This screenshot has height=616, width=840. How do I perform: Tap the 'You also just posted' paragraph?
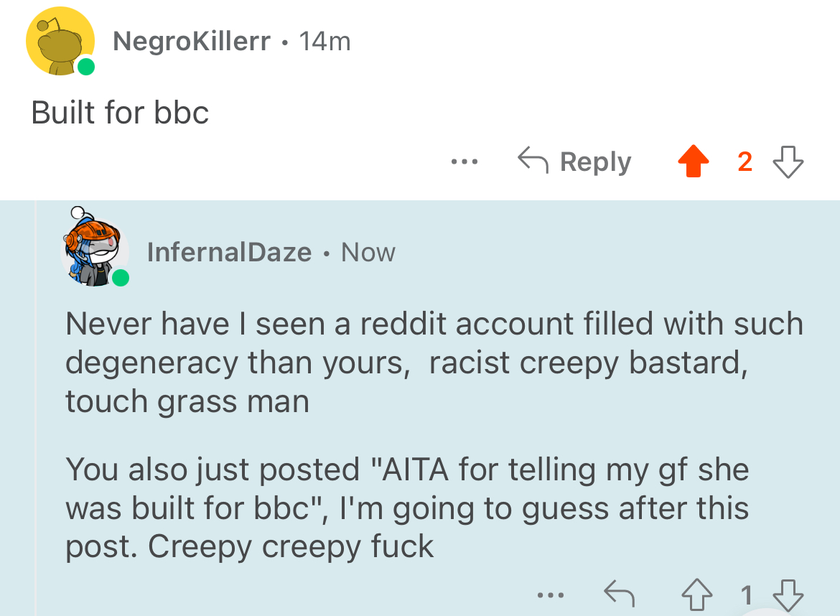[407, 508]
